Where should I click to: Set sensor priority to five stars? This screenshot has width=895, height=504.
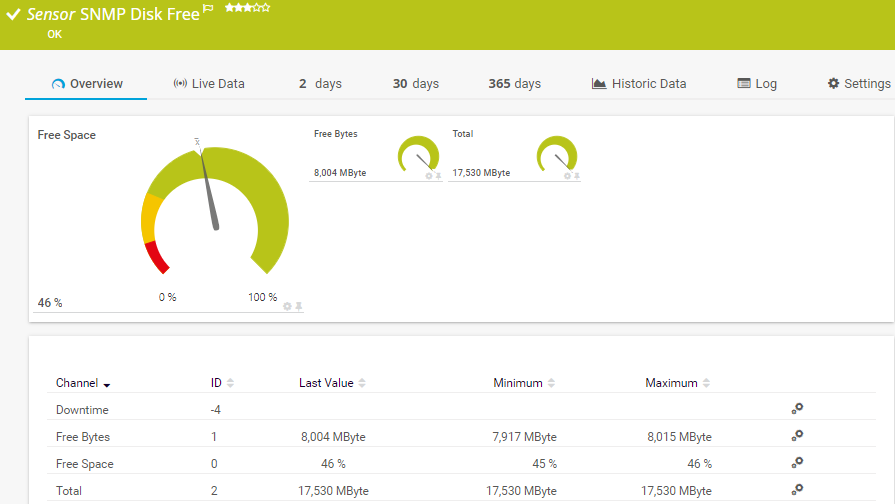click(266, 7)
